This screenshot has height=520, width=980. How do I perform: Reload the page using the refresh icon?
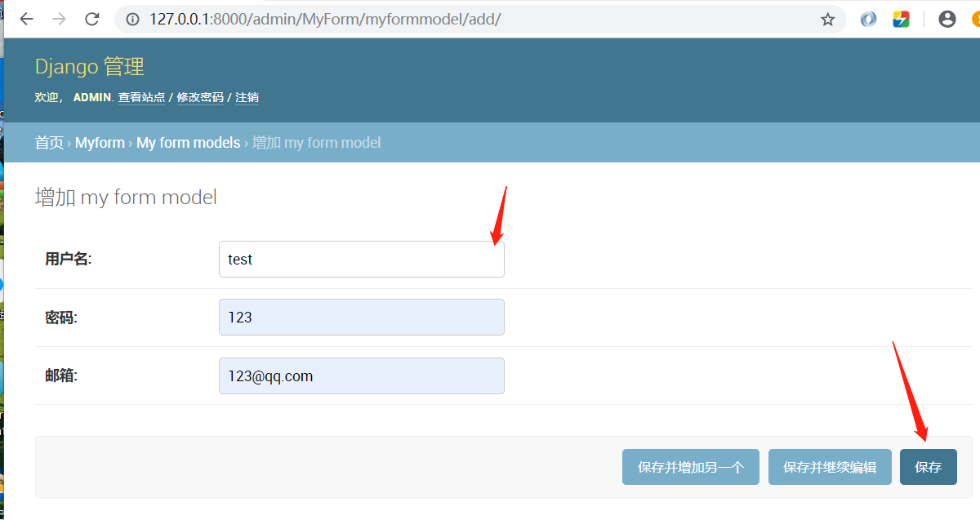[91, 18]
